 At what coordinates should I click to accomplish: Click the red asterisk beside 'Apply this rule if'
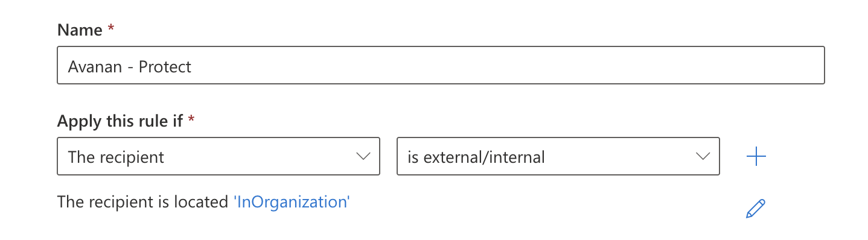click(x=191, y=119)
